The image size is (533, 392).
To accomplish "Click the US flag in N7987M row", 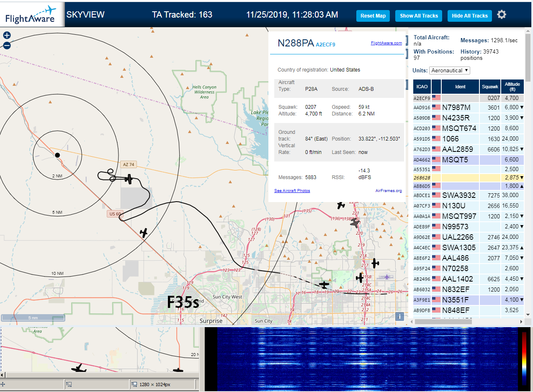I will [436, 108].
